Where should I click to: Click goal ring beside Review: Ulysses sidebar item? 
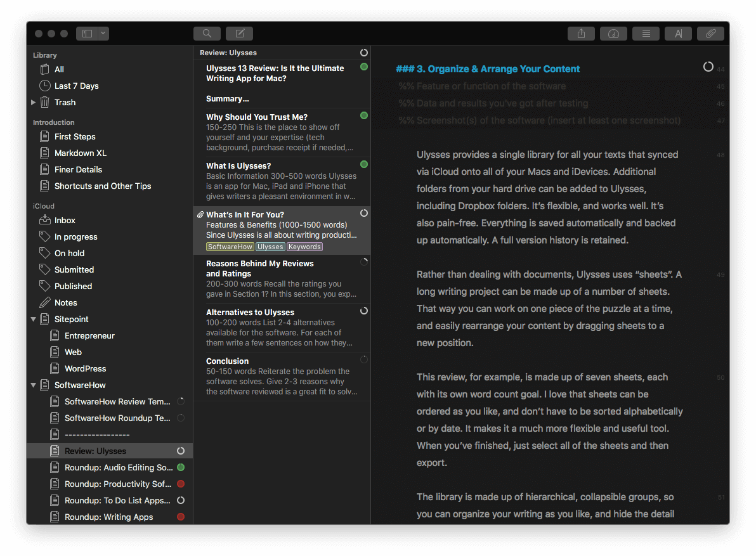[x=181, y=451]
